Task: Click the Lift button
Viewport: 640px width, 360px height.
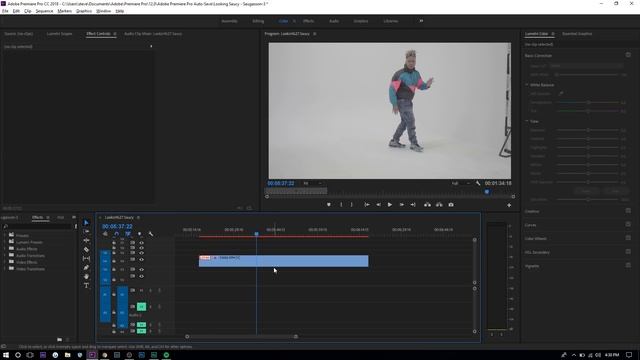Action: [427, 204]
